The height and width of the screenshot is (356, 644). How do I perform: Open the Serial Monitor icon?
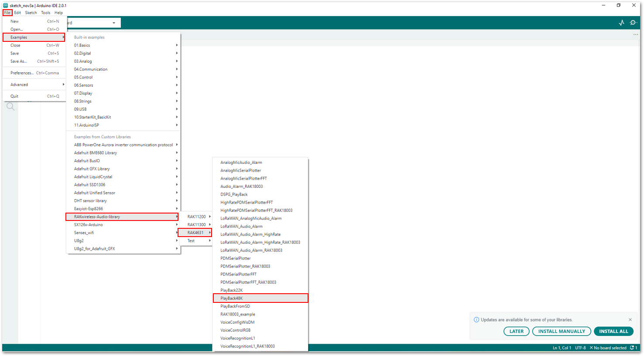[634, 23]
